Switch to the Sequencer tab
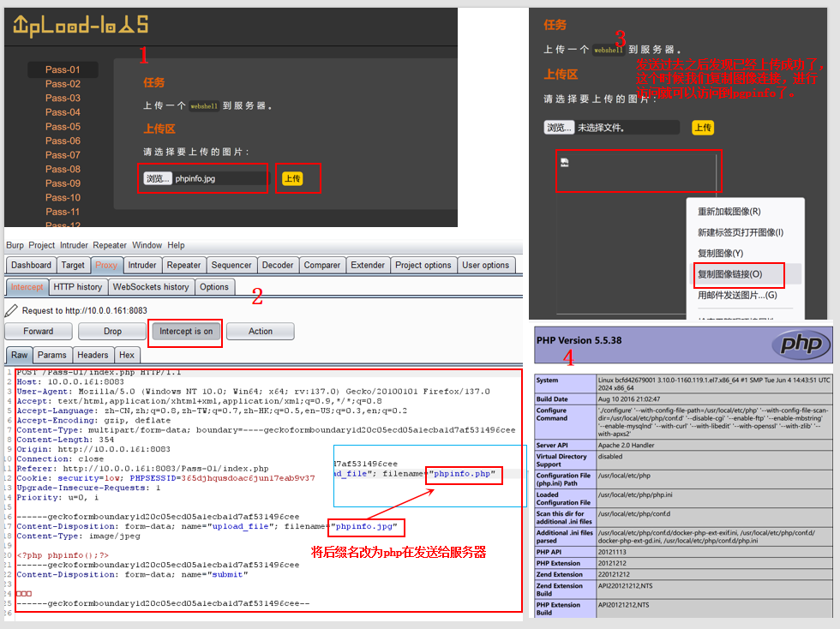 point(231,265)
